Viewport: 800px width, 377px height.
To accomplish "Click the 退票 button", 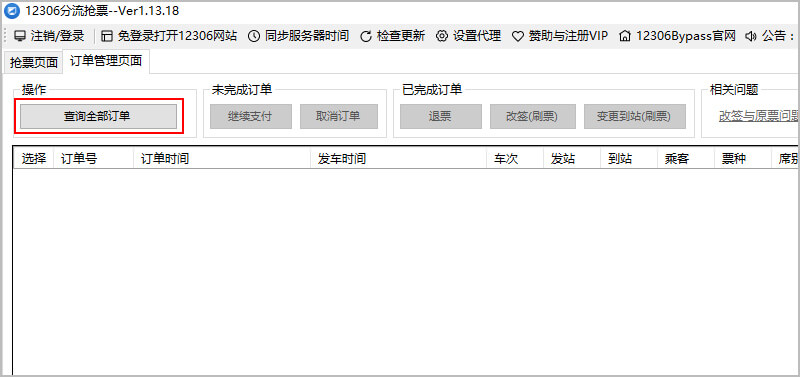I will [x=440, y=116].
